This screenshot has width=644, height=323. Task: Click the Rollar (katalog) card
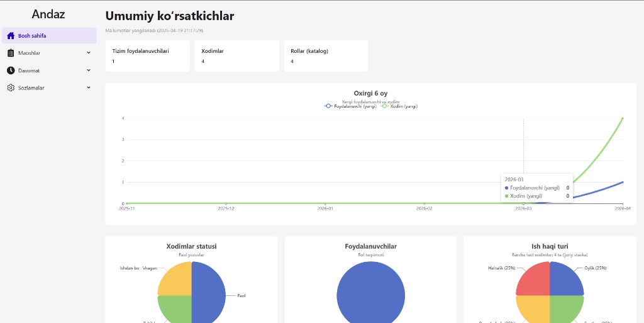tap(326, 56)
